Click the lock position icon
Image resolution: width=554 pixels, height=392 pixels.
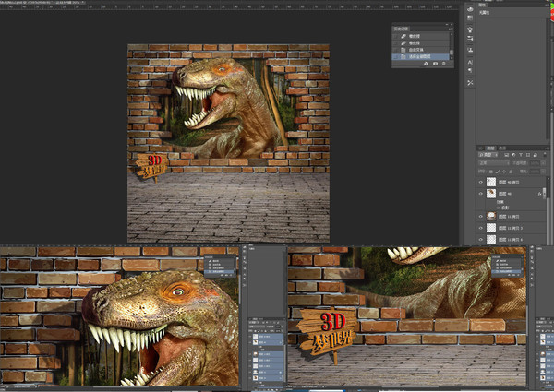(x=504, y=172)
